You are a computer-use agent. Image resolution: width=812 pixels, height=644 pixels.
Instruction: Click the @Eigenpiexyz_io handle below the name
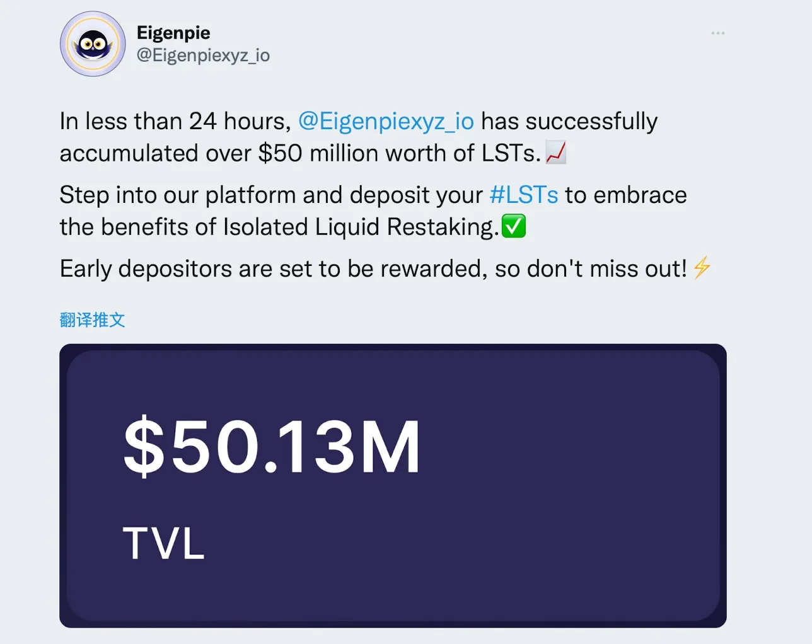pos(203,55)
